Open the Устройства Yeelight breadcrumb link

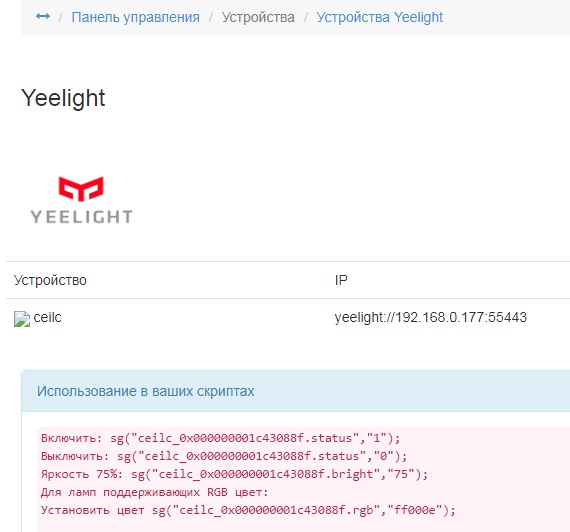[x=380, y=17]
